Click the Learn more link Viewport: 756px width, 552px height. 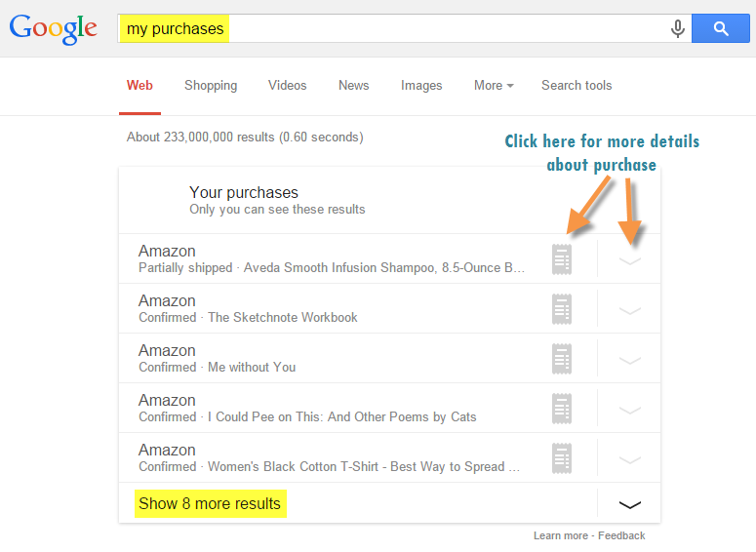point(561,535)
